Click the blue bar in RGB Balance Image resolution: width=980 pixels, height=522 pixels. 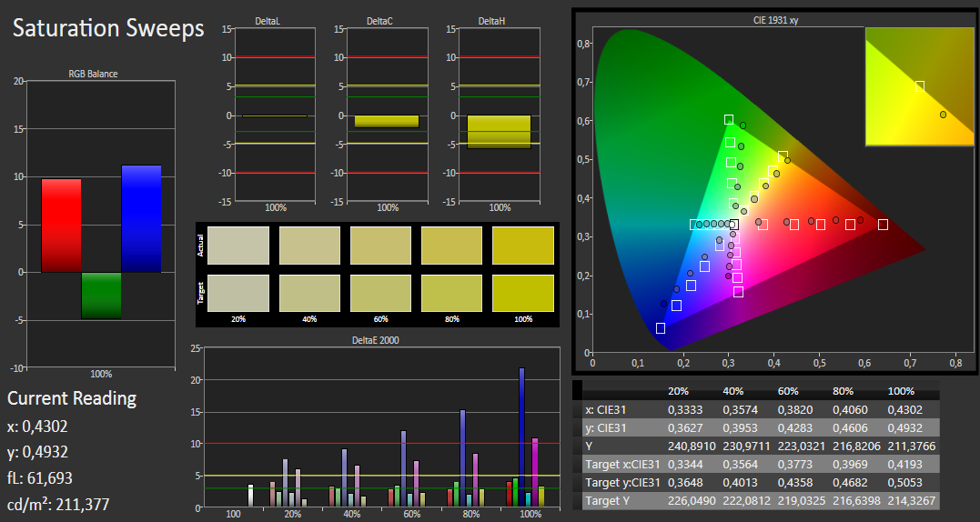click(x=141, y=218)
